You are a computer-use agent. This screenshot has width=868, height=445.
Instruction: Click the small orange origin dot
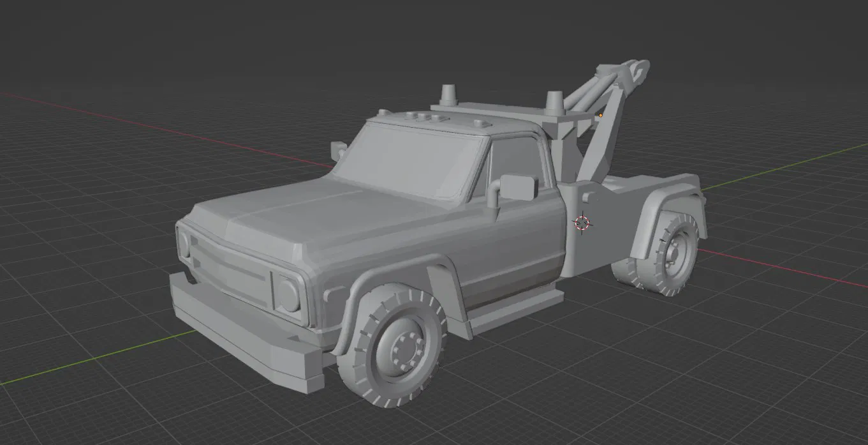pyautogui.click(x=601, y=115)
